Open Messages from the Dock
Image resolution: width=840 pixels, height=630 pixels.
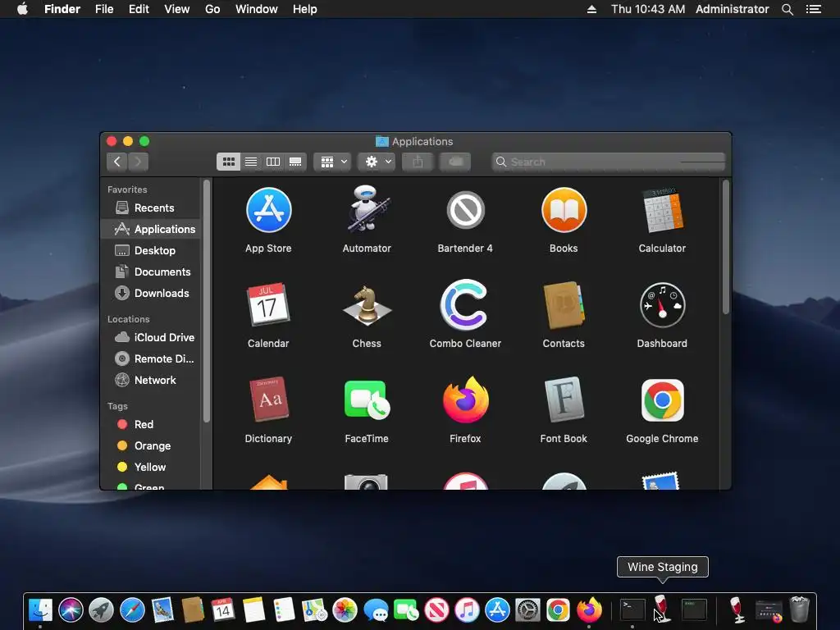click(x=376, y=609)
